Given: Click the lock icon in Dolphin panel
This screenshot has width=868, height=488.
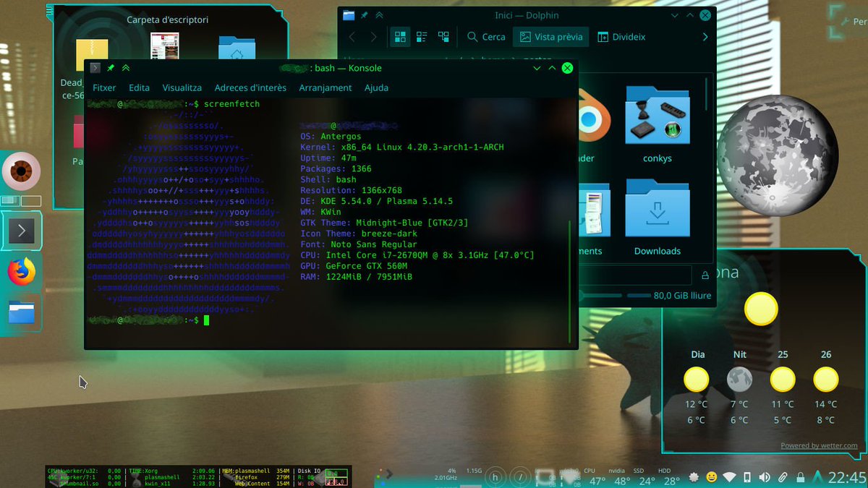Looking at the screenshot, I should (x=705, y=275).
